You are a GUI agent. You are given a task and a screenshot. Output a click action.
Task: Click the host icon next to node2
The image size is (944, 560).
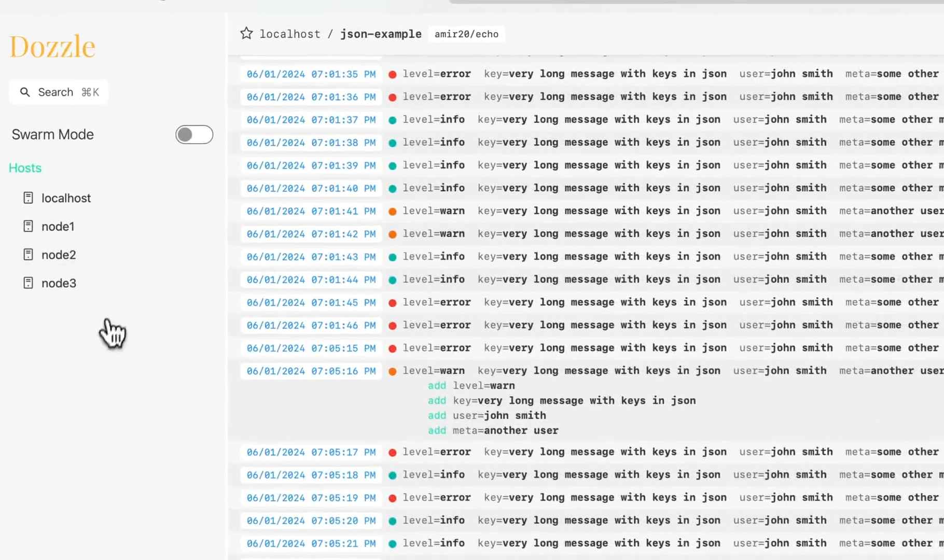[x=29, y=255]
